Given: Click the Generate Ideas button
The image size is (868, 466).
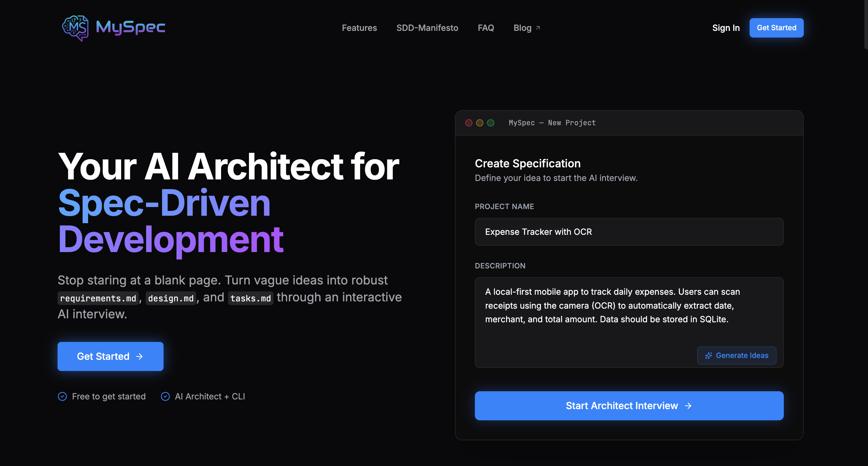Looking at the screenshot, I should point(737,355).
